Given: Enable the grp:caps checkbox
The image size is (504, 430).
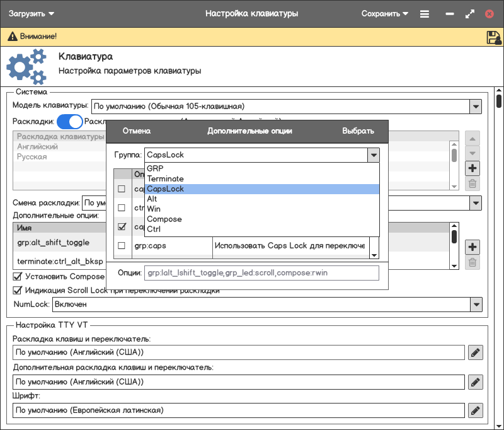Looking at the screenshot, I should coord(122,246).
